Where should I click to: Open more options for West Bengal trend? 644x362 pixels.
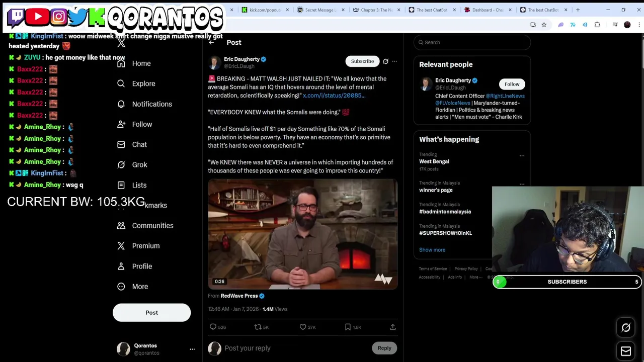[522, 156]
